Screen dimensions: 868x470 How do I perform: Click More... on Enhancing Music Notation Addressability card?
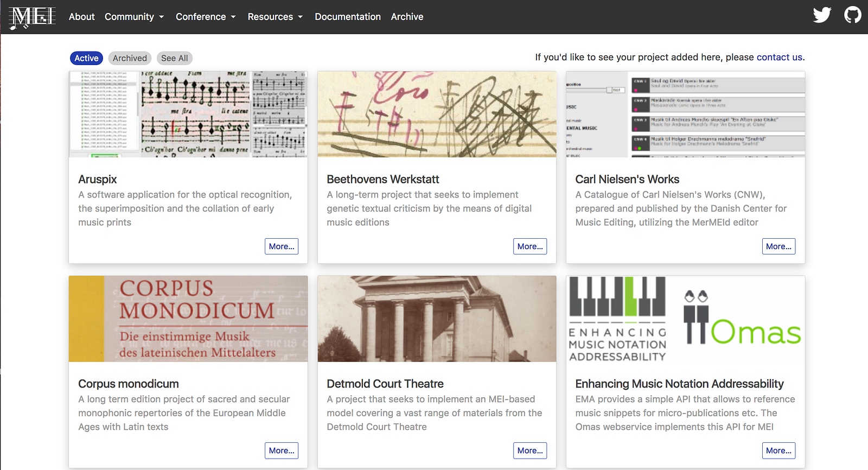(x=778, y=450)
